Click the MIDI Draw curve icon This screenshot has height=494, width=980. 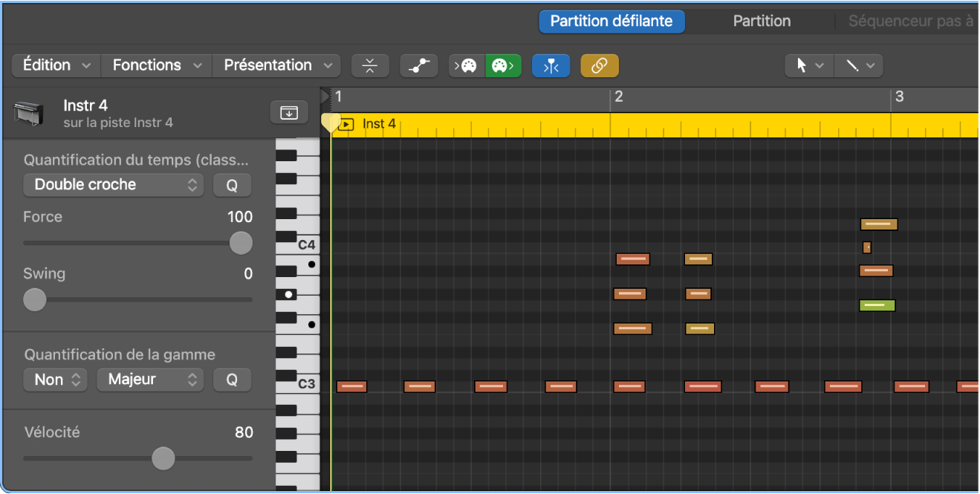click(x=418, y=65)
